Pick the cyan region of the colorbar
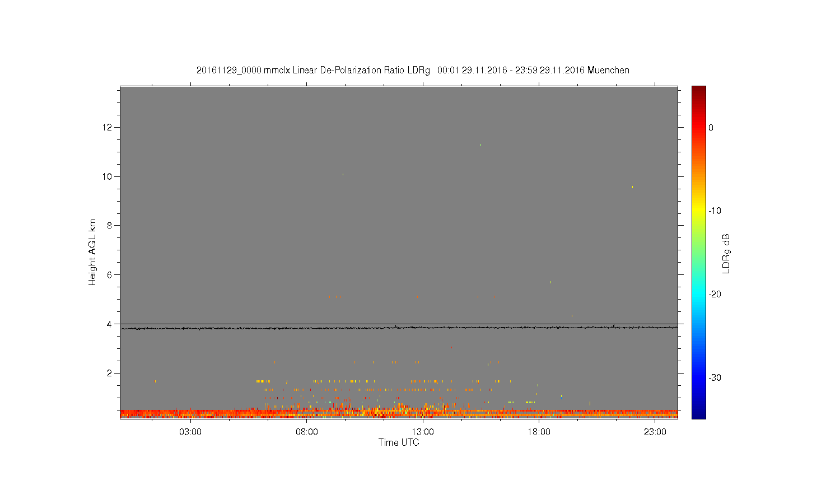Screen dimensions: 840x504 pos(699,295)
